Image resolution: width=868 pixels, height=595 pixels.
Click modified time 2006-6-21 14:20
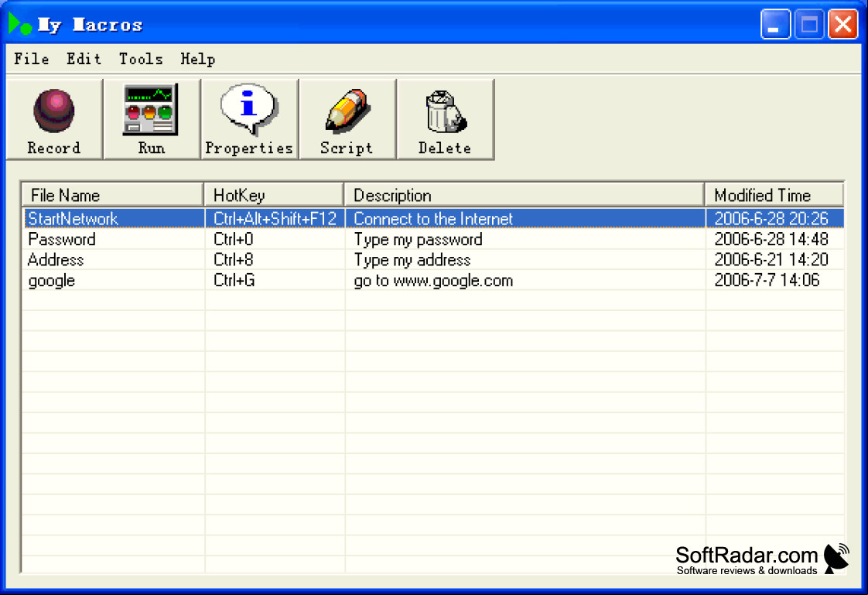771,260
